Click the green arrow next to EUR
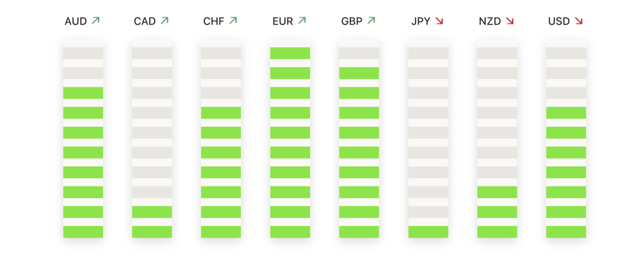This screenshot has height=260, width=644. point(303,21)
